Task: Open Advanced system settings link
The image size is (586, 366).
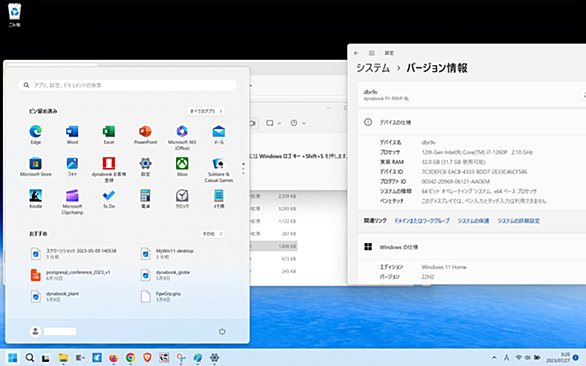Action: [519, 221]
